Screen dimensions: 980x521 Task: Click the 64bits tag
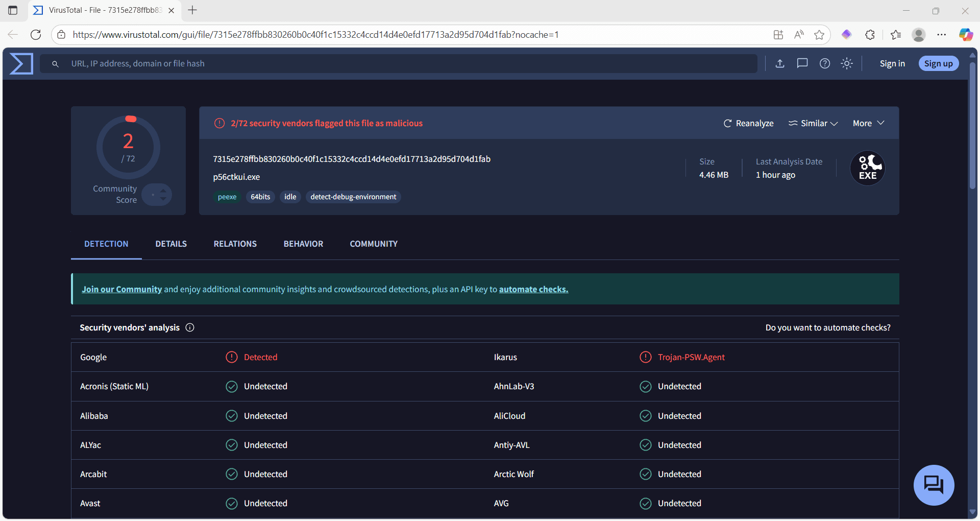260,197
